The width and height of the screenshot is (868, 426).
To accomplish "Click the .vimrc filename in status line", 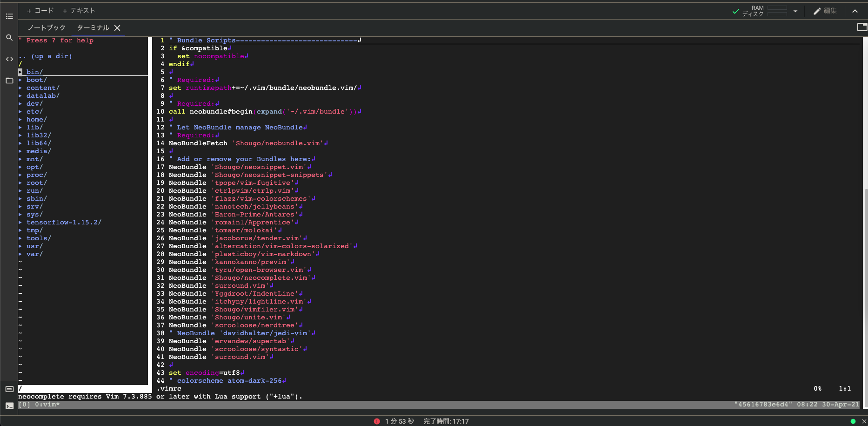I will tap(169, 389).
